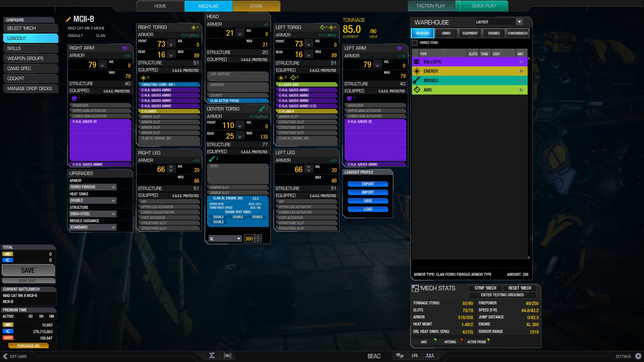The width and height of the screenshot is (644, 362).
Task: Click the warehouse list scrollbar
Action: [529, 158]
